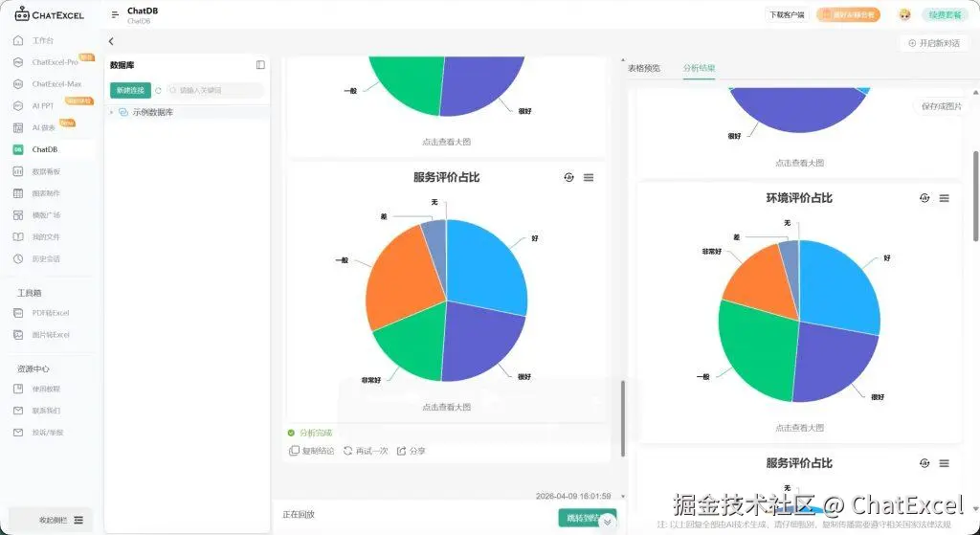Viewport: 980px width, 535px height.
Task: Toggle database panel layout icon
Action: click(x=260, y=65)
